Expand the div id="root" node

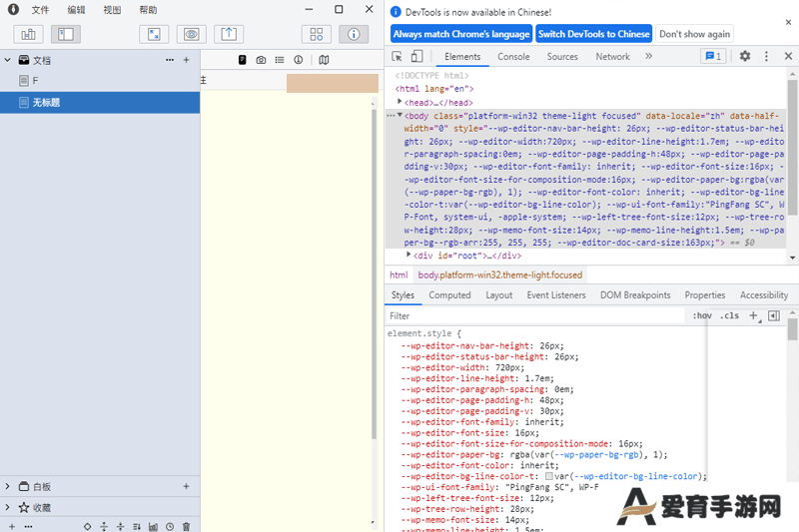[408, 255]
